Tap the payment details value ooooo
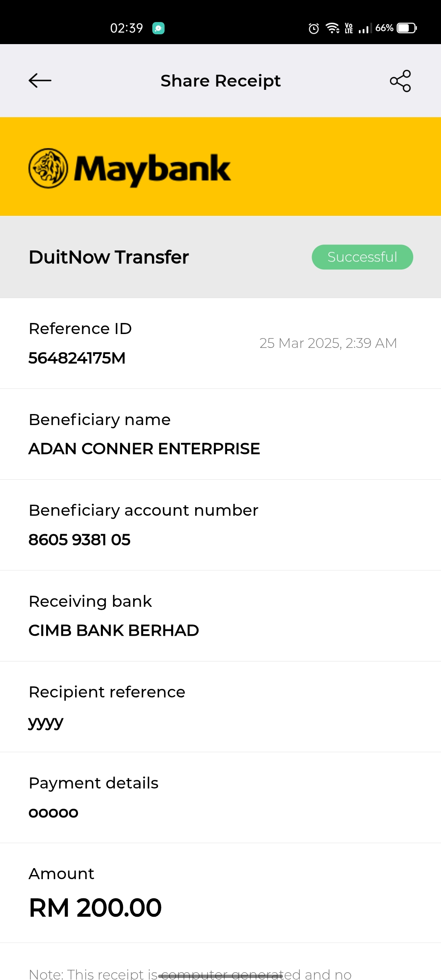 tap(53, 813)
